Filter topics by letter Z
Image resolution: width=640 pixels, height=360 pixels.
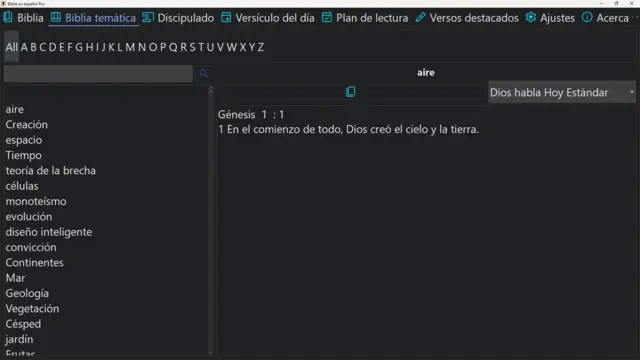point(260,47)
